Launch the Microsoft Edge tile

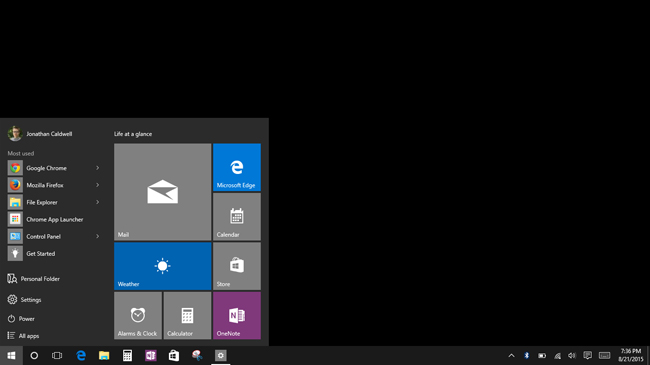pos(237,168)
